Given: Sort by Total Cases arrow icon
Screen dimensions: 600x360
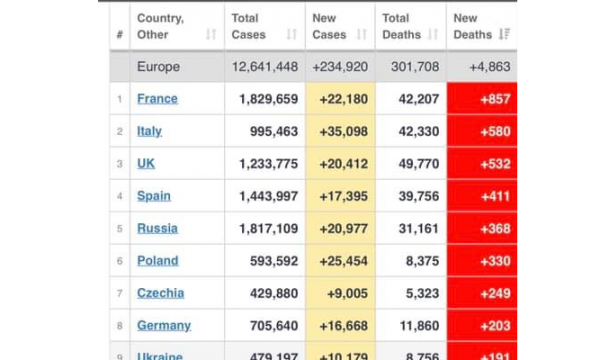Looking at the screenshot, I should 292,34.
